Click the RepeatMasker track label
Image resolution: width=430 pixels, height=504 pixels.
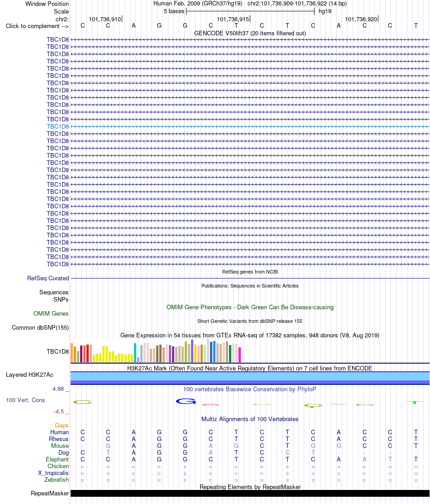(50, 494)
